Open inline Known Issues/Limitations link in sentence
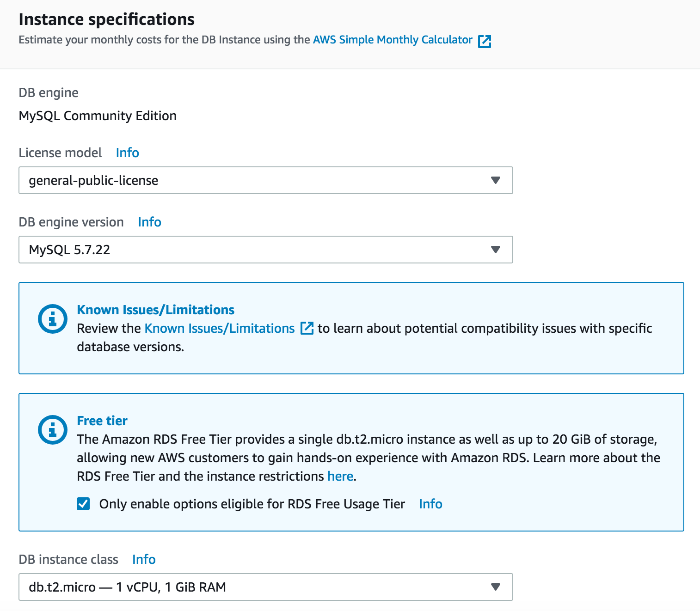 pyautogui.click(x=220, y=328)
